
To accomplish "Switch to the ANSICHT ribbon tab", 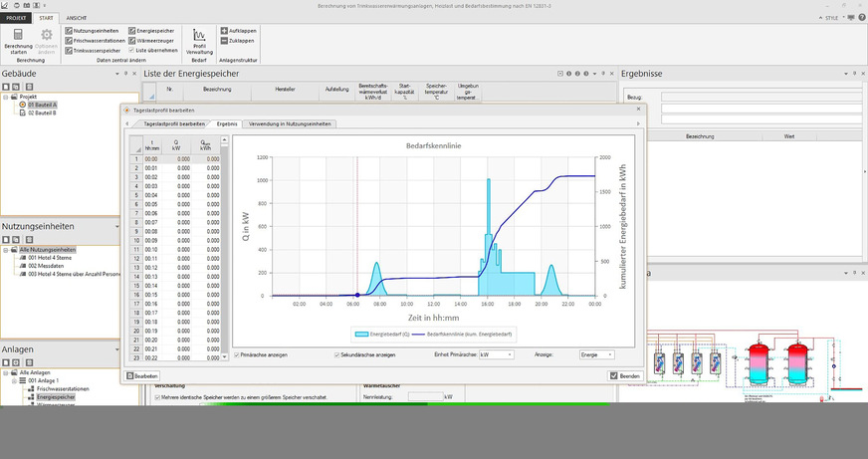I will [x=76, y=18].
